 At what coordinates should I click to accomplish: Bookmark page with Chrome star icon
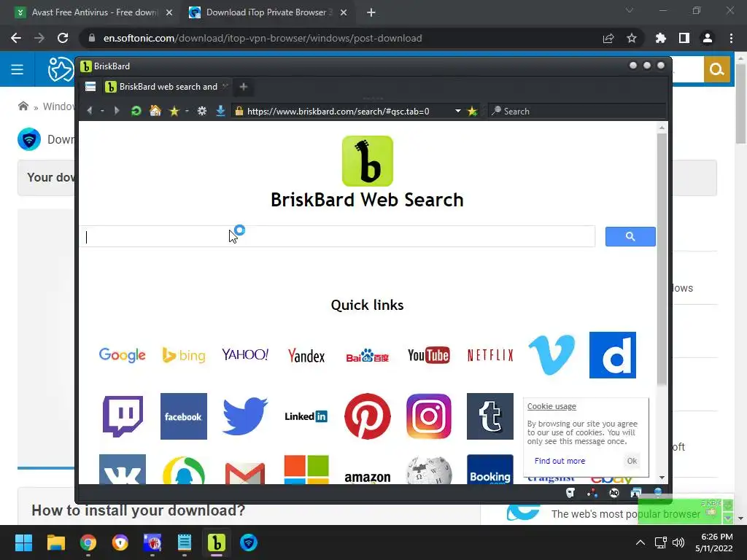[x=632, y=38]
